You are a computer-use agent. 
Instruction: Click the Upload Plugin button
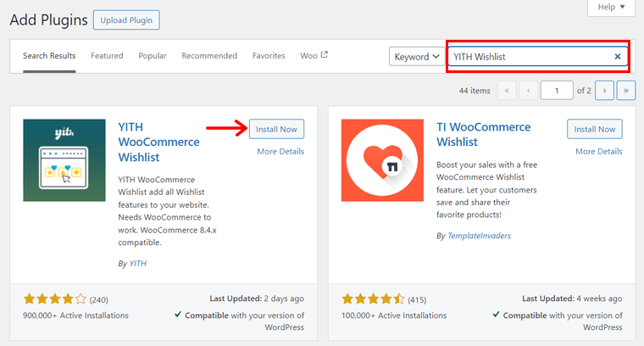126,20
